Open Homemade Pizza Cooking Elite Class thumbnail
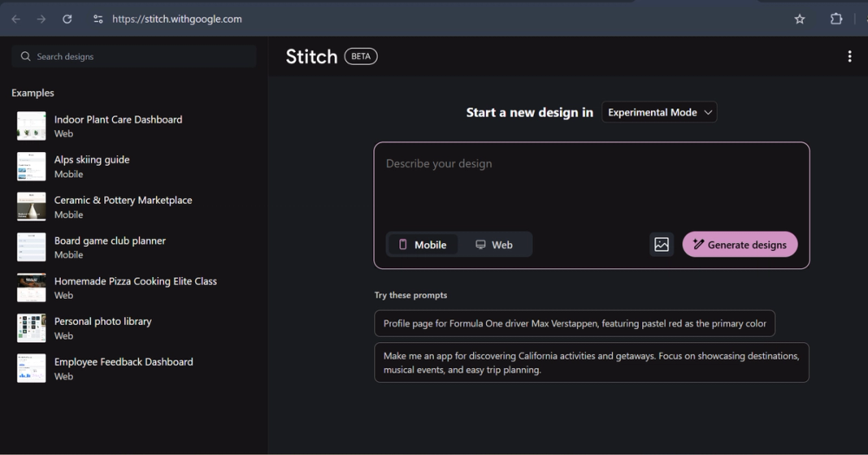Viewport: 868px width, 455px height. coord(31,287)
